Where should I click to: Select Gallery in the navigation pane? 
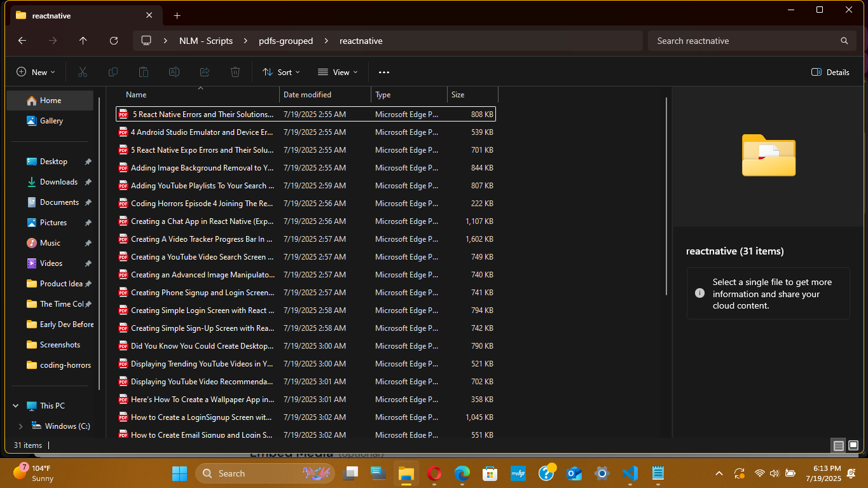tap(51, 121)
